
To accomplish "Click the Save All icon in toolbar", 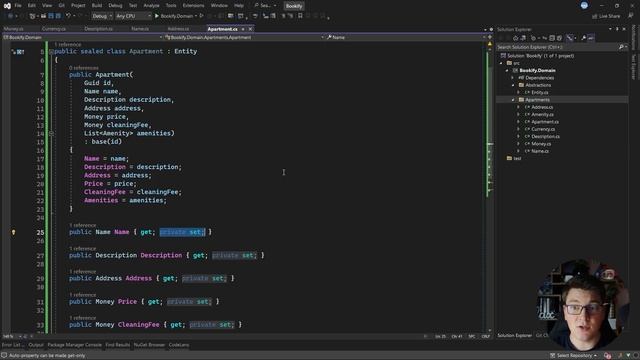I will click(x=58, y=16).
